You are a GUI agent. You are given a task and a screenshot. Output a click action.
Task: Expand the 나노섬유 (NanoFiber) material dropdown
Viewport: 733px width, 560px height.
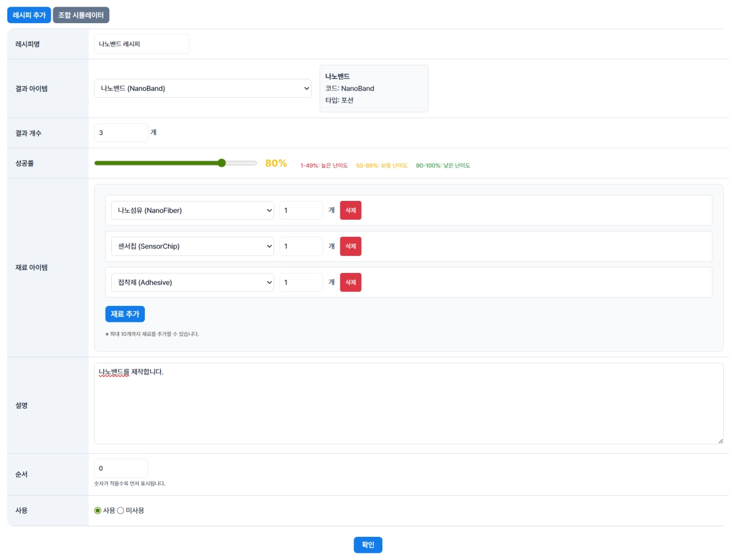192,211
